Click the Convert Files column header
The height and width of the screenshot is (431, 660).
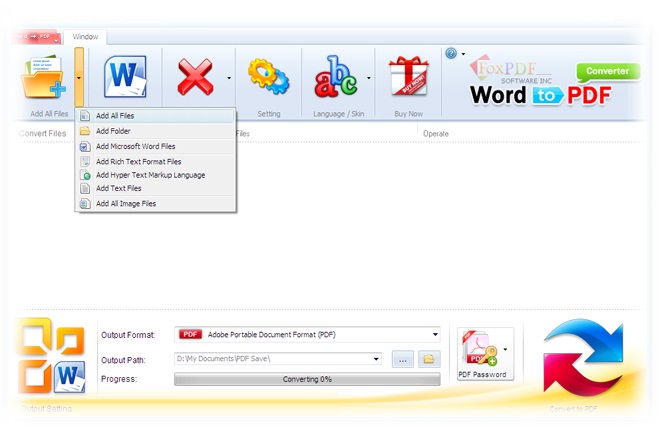(43, 133)
